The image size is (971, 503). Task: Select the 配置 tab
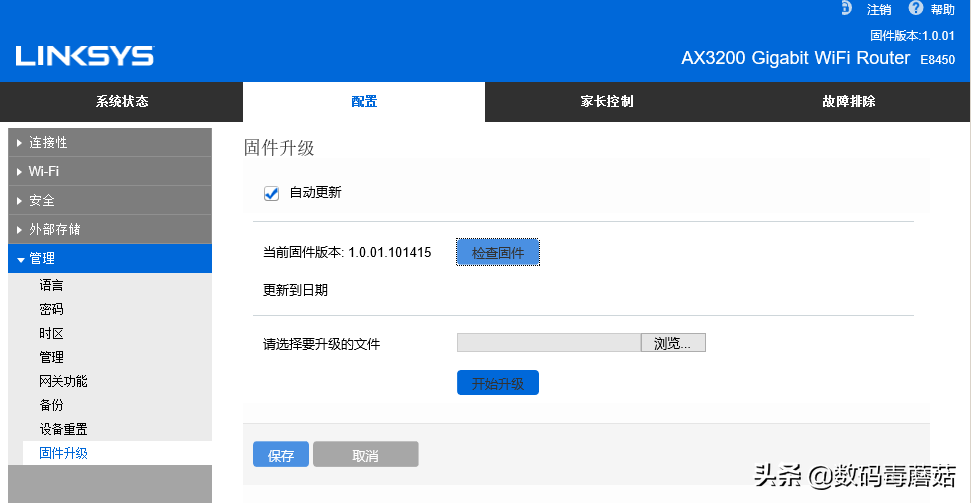point(364,102)
